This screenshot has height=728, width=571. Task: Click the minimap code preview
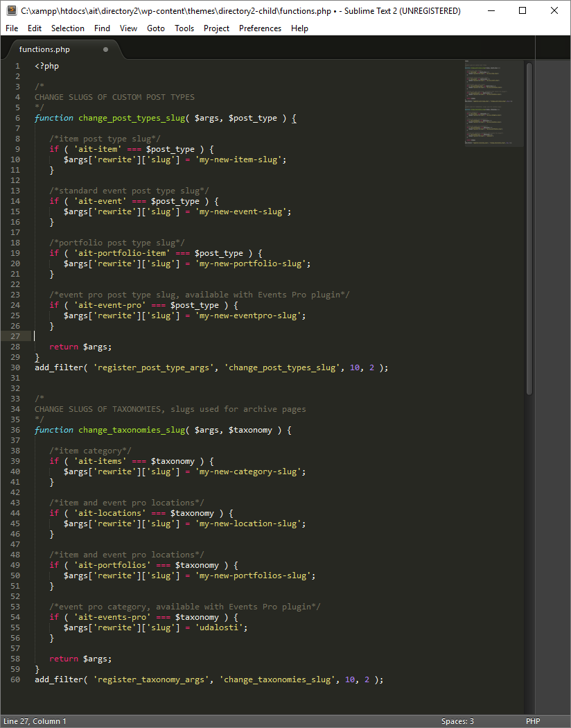point(493,102)
